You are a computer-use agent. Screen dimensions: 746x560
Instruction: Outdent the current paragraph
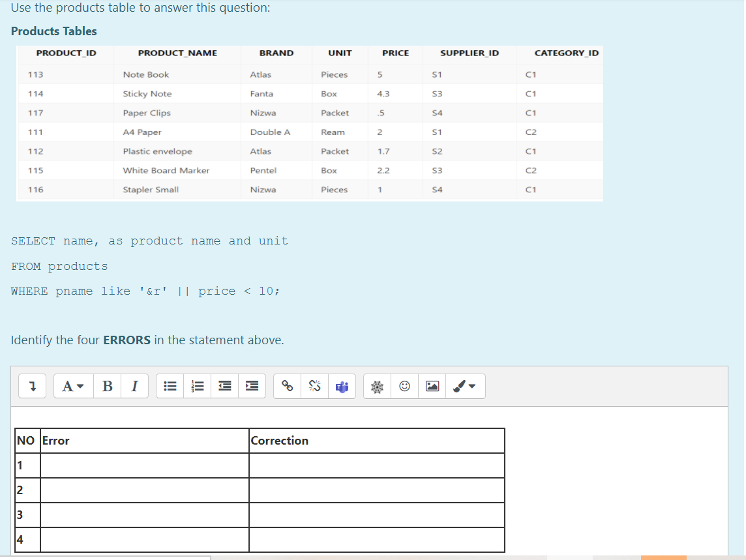point(224,386)
